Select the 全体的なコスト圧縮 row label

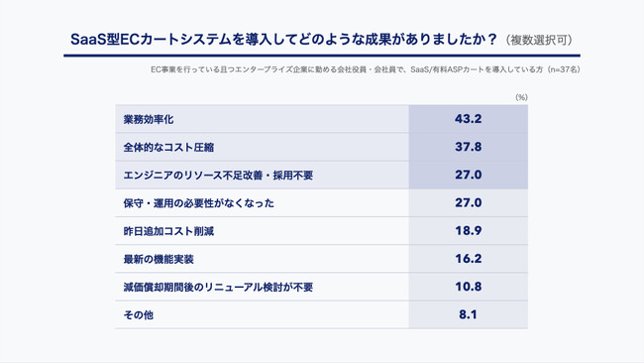point(168,148)
